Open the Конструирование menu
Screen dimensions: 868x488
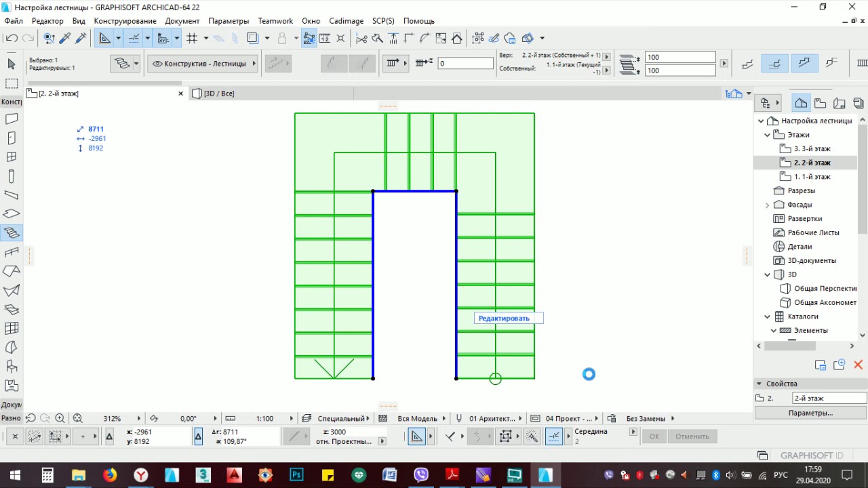125,21
